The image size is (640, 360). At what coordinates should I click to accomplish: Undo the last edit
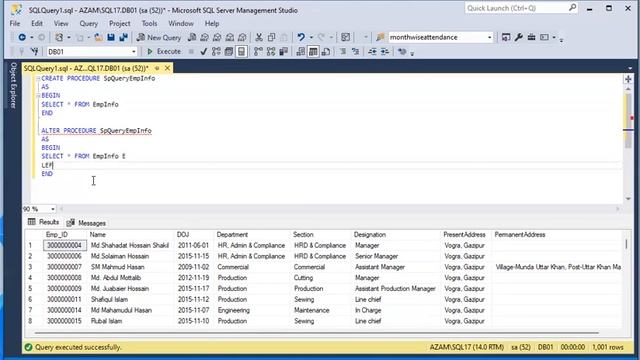tap(301, 37)
